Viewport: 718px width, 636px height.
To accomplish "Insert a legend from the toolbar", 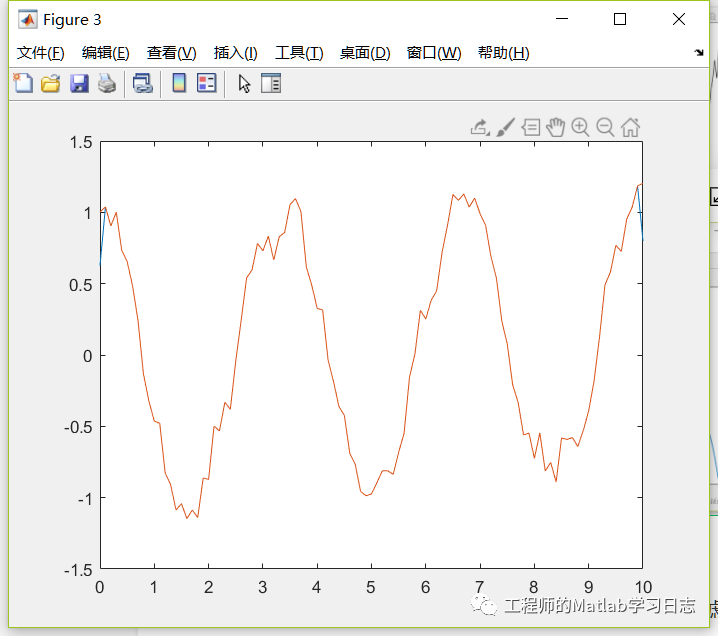I will click(x=207, y=83).
